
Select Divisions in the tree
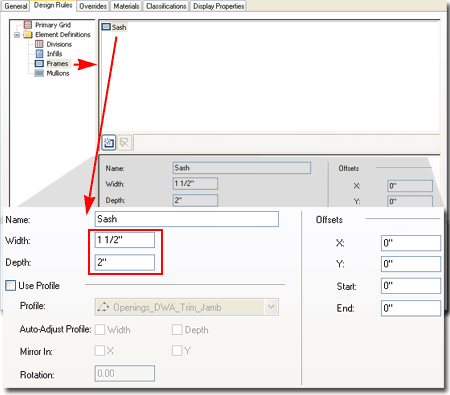click(x=59, y=44)
